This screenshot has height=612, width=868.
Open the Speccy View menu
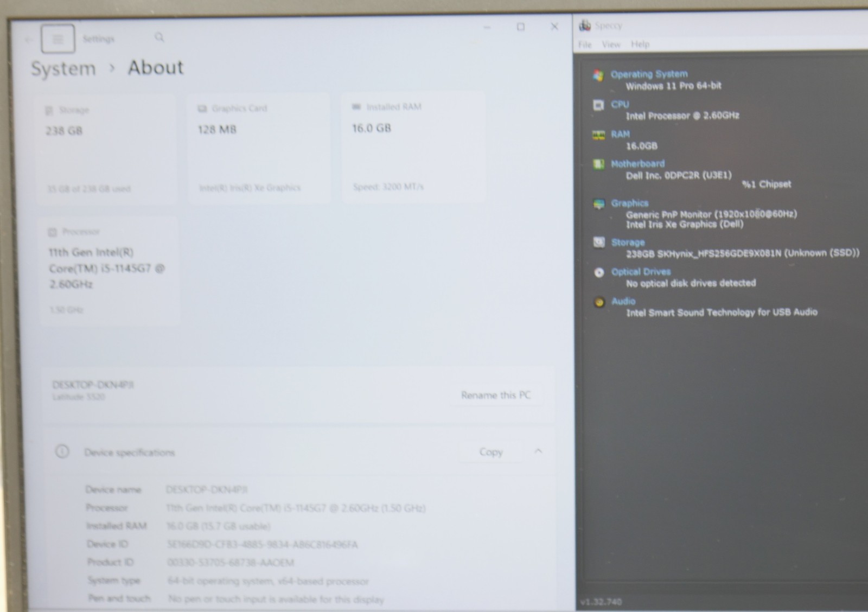(611, 44)
